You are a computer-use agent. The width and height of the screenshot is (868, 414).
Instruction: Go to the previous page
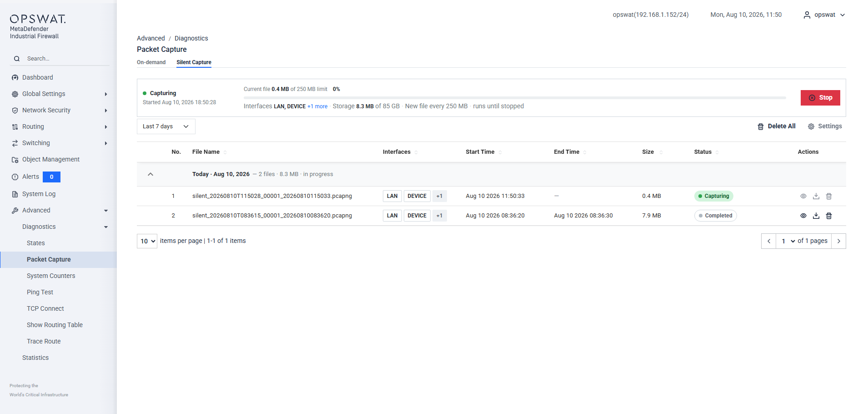769,241
